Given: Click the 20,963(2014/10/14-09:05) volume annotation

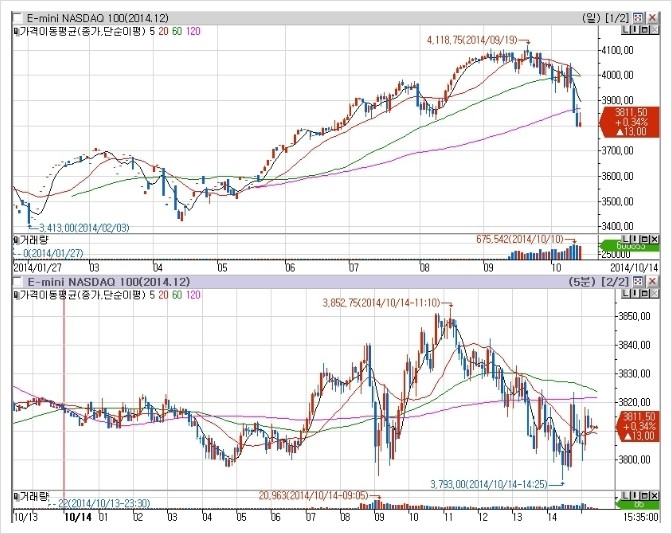Looking at the screenshot, I should pyautogui.click(x=313, y=495).
